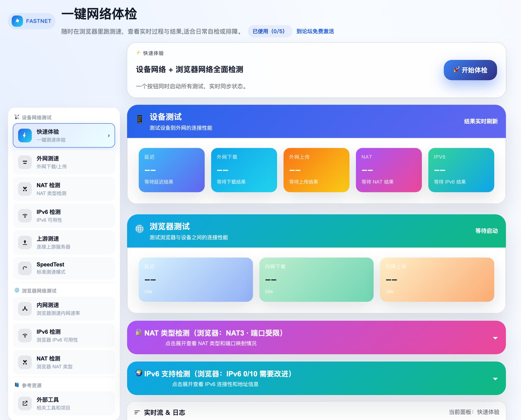Click the device NAT 检测 NAT 类型检测 icon
This screenshot has width=521, height=420.
point(25,189)
